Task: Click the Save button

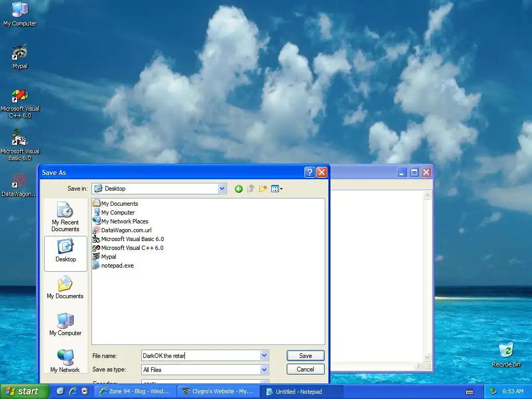Action: point(305,355)
